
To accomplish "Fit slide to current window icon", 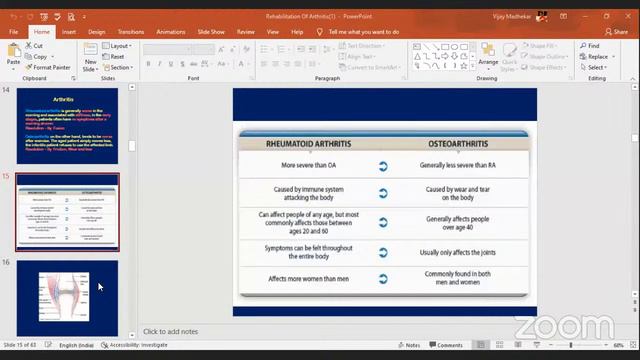I will [633, 345].
